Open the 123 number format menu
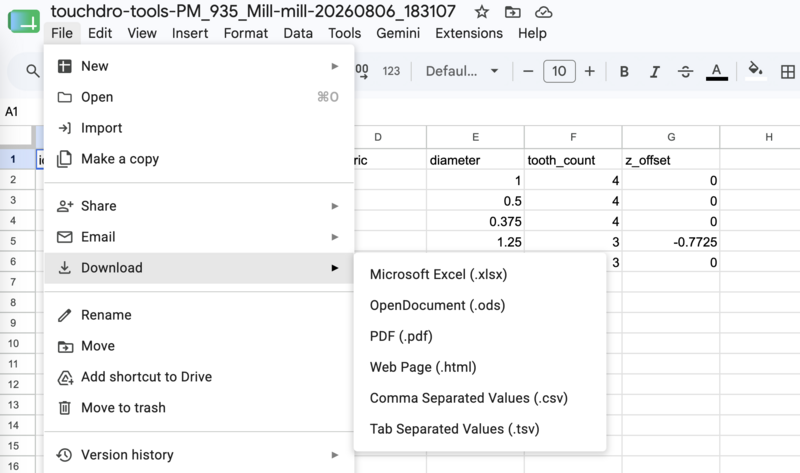Viewport: 800px width, 473px height. point(391,71)
